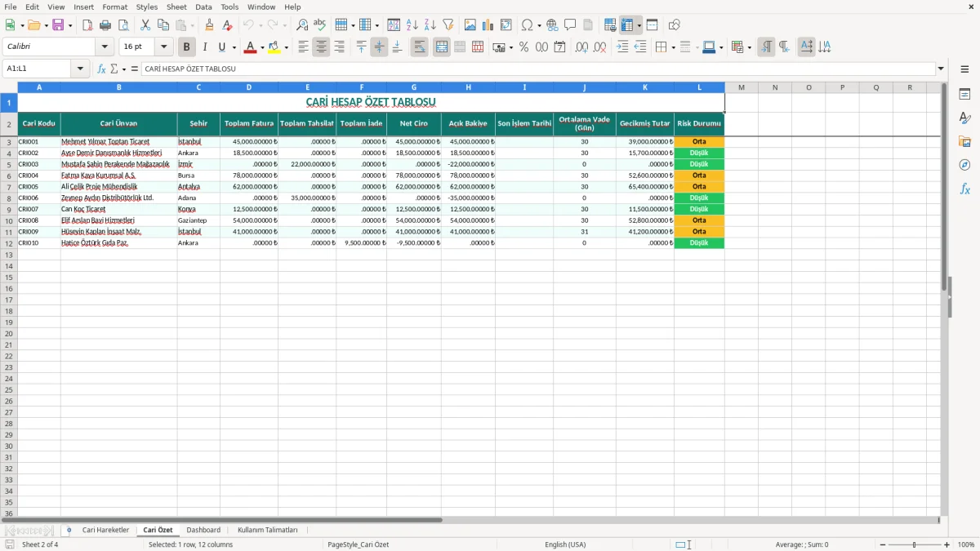Insert a comment
The width and height of the screenshot is (980, 551).
pos(570,25)
